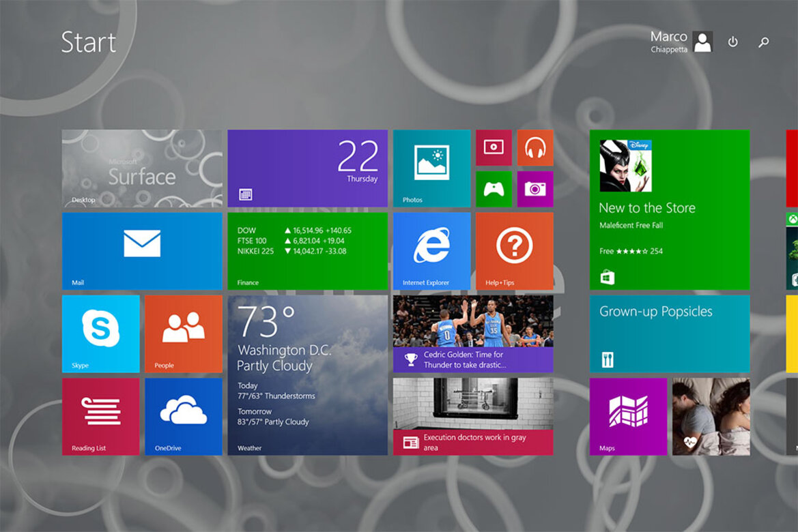Viewport: 798px width, 532px height.
Task: Open the Desktop tile with Surface logo
Action: [142, 168]
